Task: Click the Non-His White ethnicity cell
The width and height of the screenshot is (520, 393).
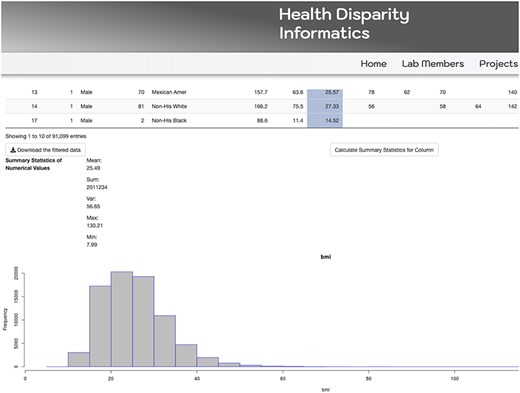Action: pyautogui.click(x=169, y=106)
